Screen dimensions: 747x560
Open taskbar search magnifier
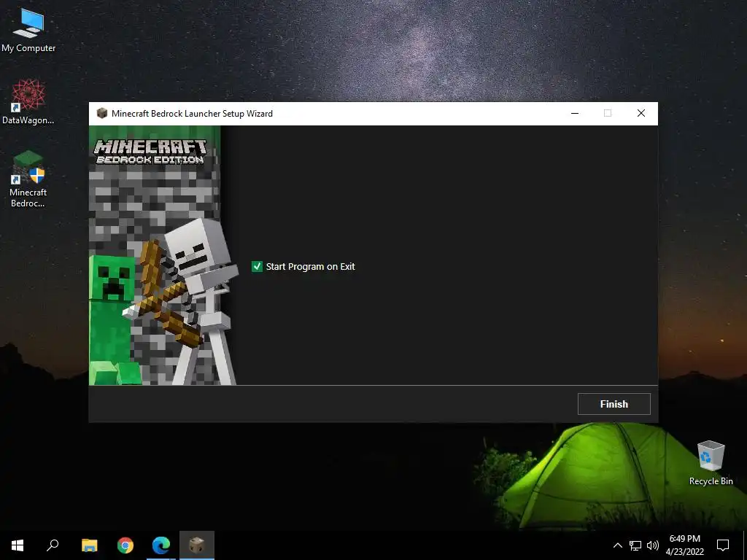(53, 545)
